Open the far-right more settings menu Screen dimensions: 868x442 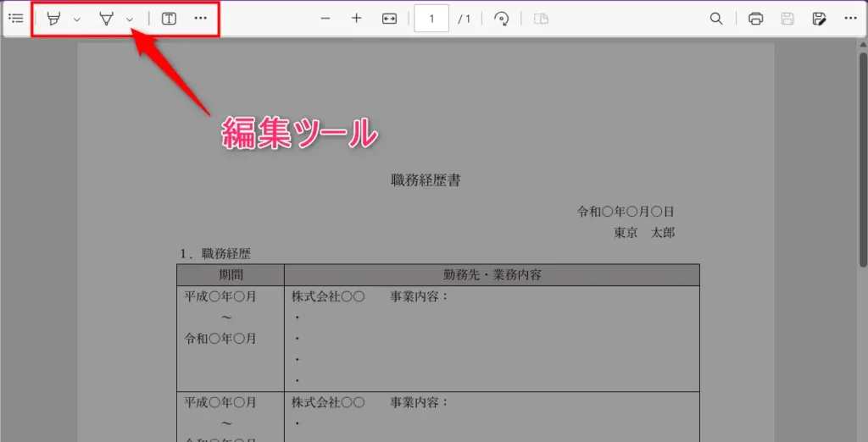pos(850,19)
